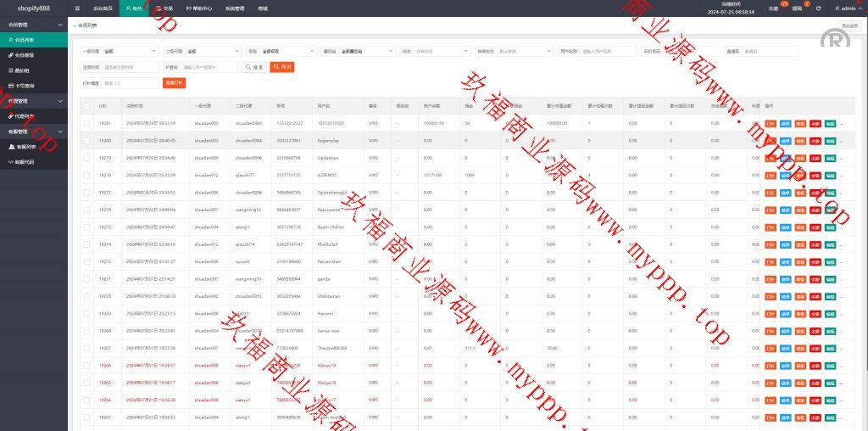868x431 pixels.
Task: Click the refresh icon in top-right header
Action: pyautogui.click(x=818, y=8)
